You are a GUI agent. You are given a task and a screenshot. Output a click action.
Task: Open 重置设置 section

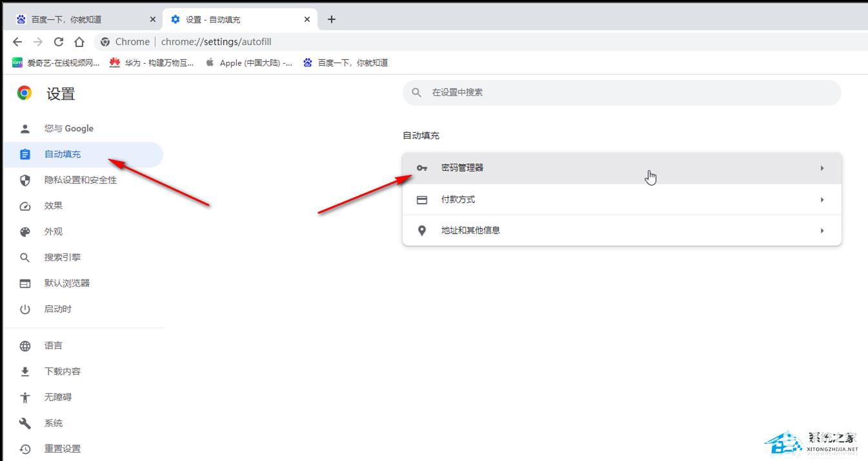click(x=83, y=449)
